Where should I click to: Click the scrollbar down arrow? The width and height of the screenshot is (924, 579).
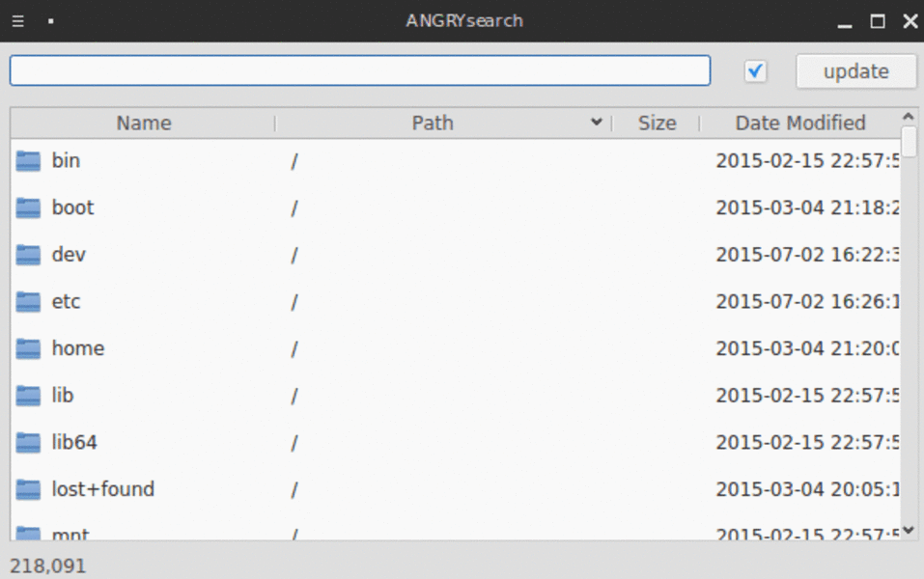909,530
